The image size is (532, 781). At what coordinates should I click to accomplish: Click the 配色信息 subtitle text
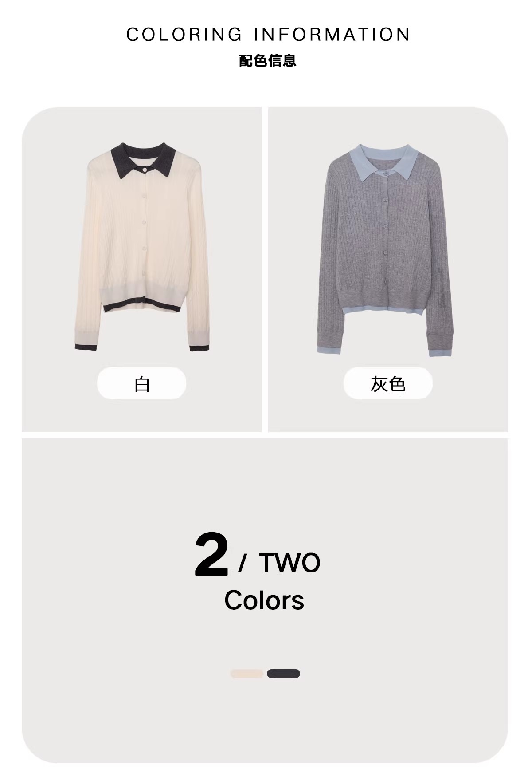(268, 60)
